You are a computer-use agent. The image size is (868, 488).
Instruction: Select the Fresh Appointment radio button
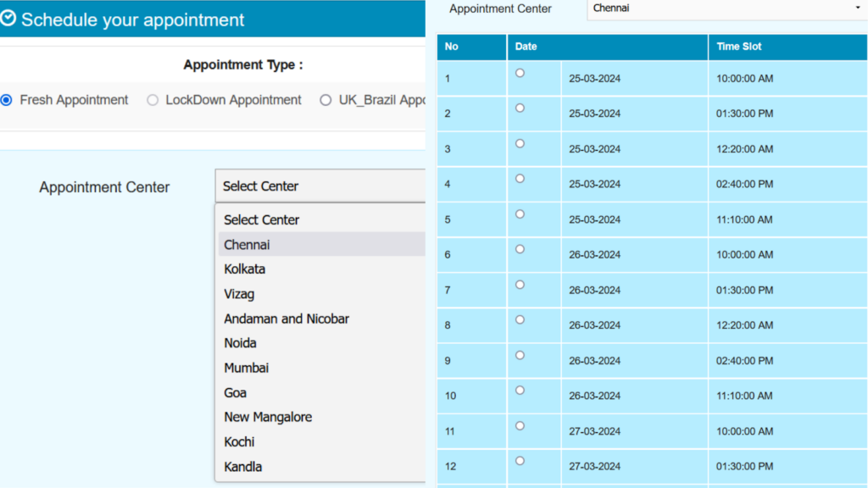coord(7,100)
